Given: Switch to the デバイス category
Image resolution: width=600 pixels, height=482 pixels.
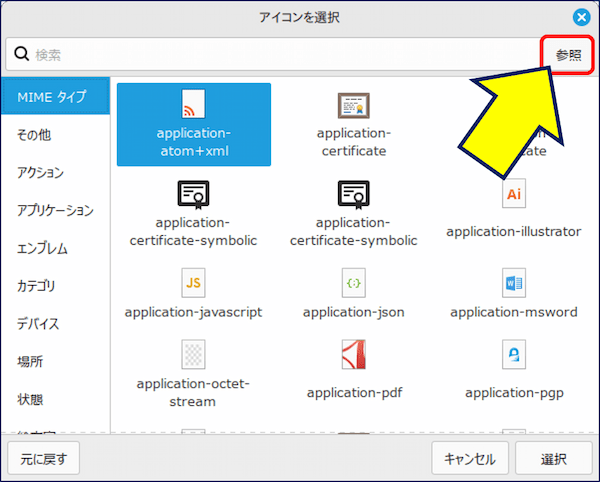Looking at the screenshot, I should tap(38, 324).
